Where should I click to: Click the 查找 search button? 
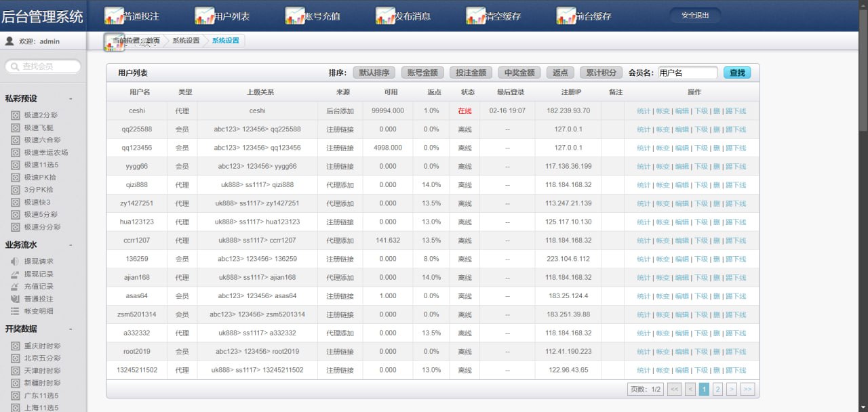point(737,73)
